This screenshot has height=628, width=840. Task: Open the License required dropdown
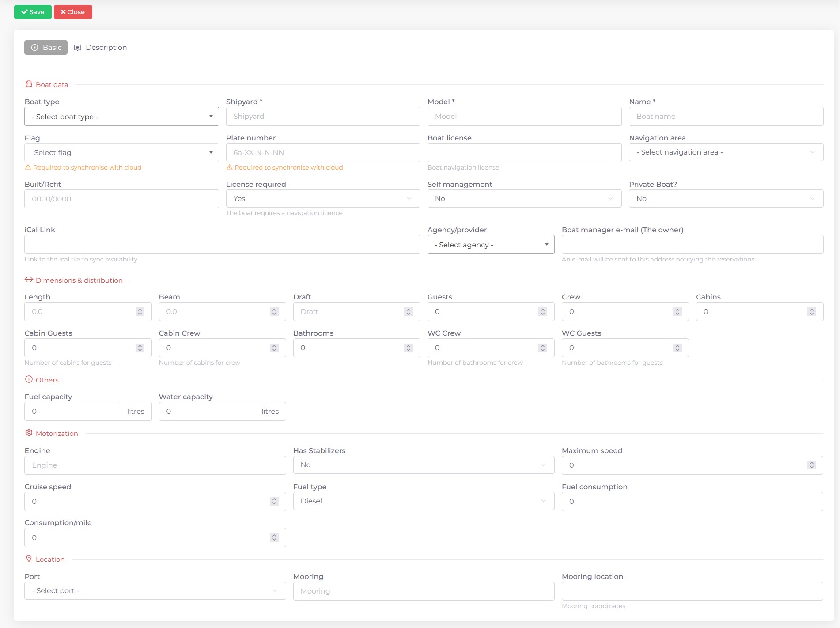[x=323, y=199]
